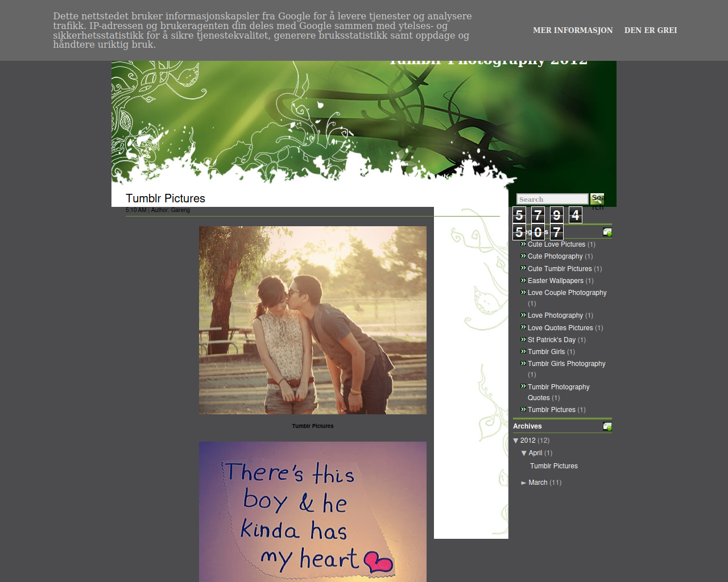728x582 pixels.
Task: Click the green widget icon above Cute Love Pictures
Action: (x=607, y=232)
